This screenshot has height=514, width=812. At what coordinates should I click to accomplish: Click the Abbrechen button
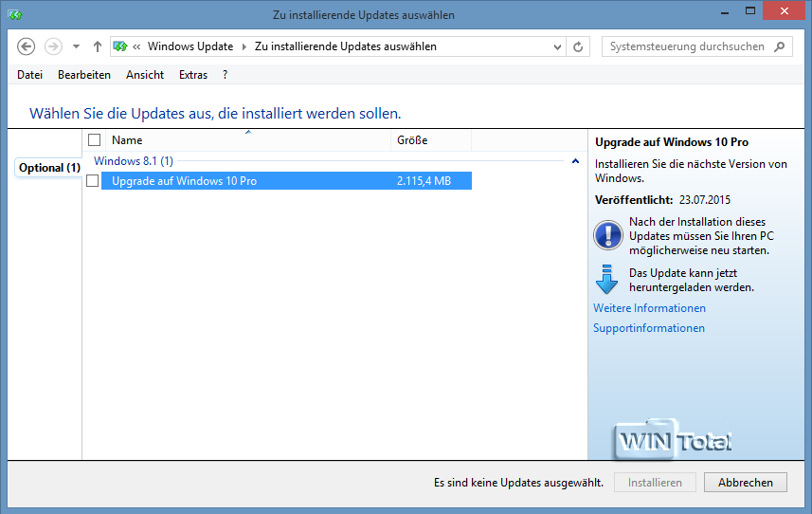click(x=745, y=483)
